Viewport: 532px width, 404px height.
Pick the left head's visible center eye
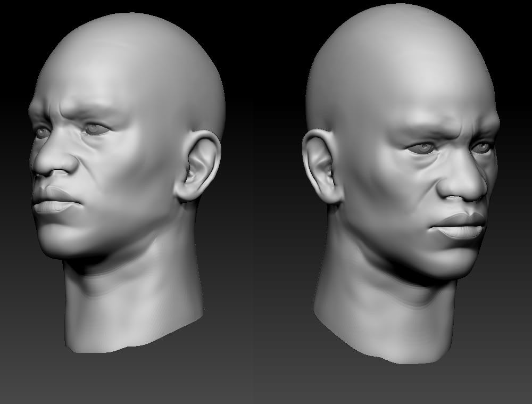coord(96,129)
